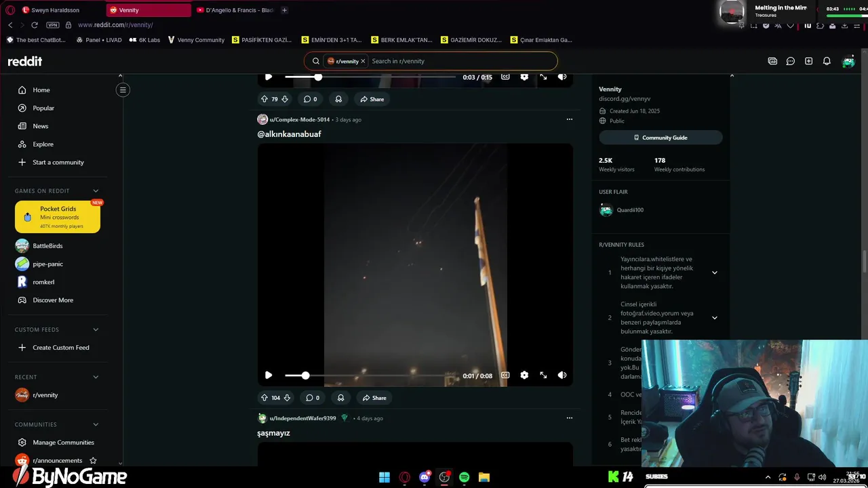This screenshot has height=488, width=868.
Task: Reload the page
Action: click(35, 25)
